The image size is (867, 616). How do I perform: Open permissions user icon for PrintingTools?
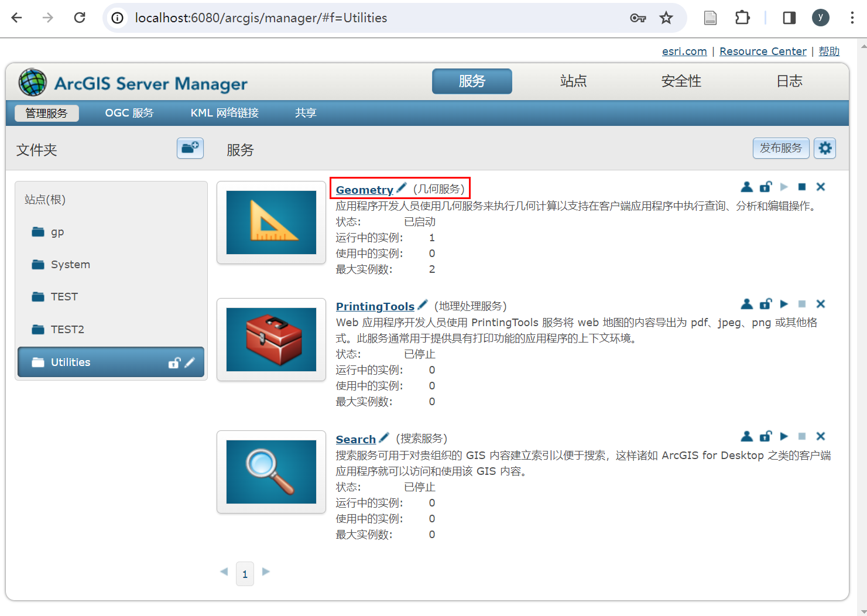(746, 304)
